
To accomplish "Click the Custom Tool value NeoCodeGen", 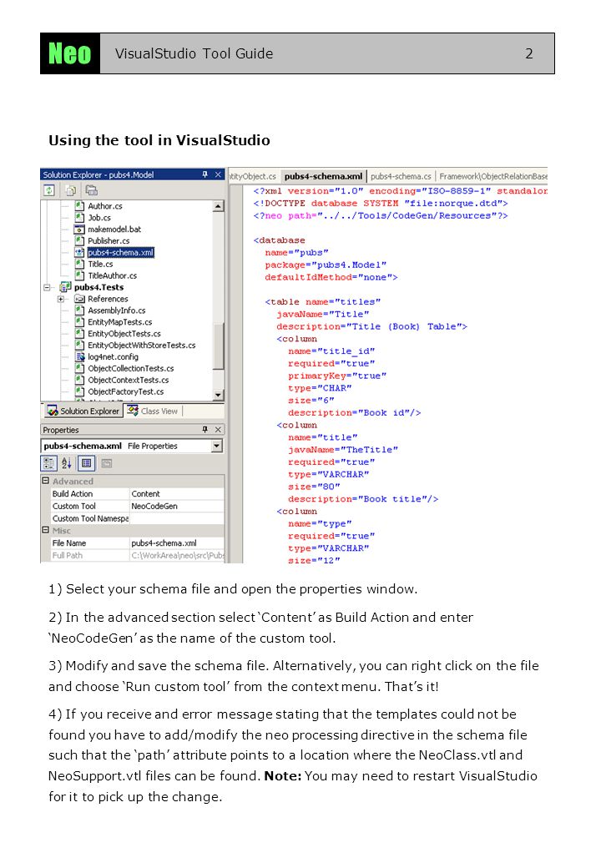I will pos(176,506).
